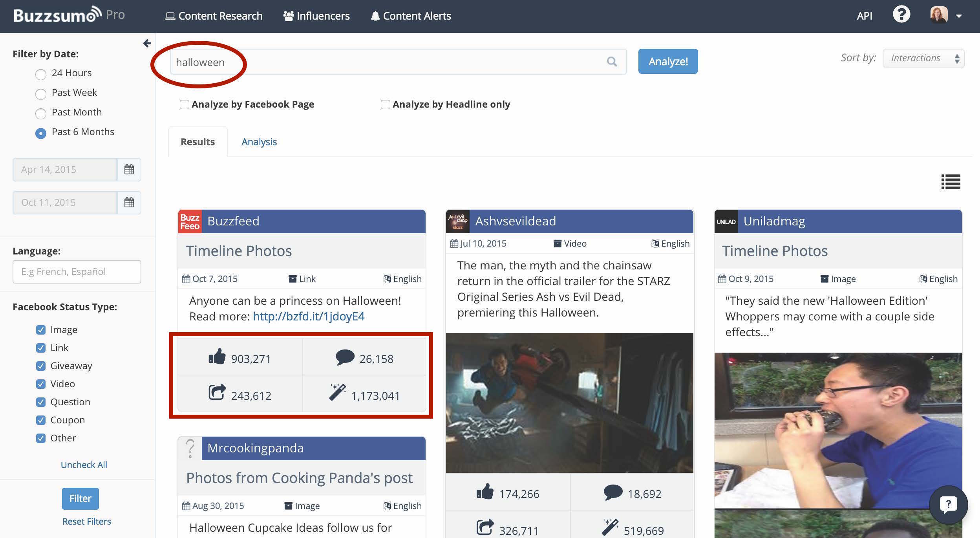Open the Content Alerts menu
The width and height of the screenshot is (980, 538).
click(x=411, y=16)
